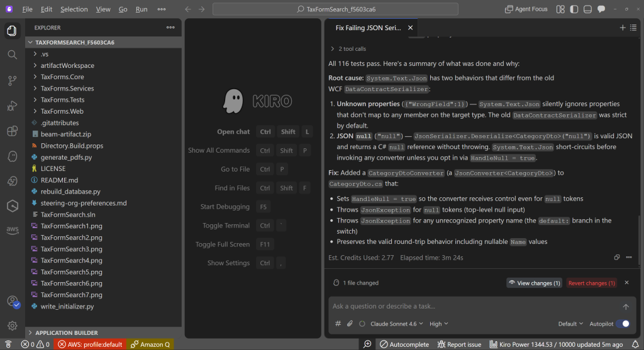644x350 pixels.
Task: Open the Explorer view in activity bar
Action: pyautogui.click(x=12, y=31)
